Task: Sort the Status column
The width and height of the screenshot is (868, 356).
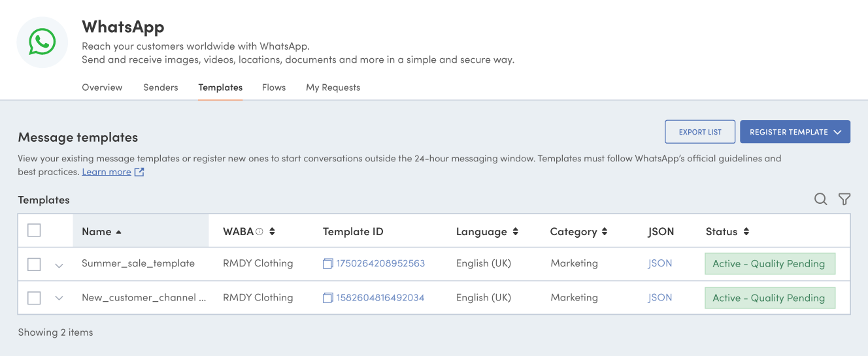Action: click(x=746, y=231)
